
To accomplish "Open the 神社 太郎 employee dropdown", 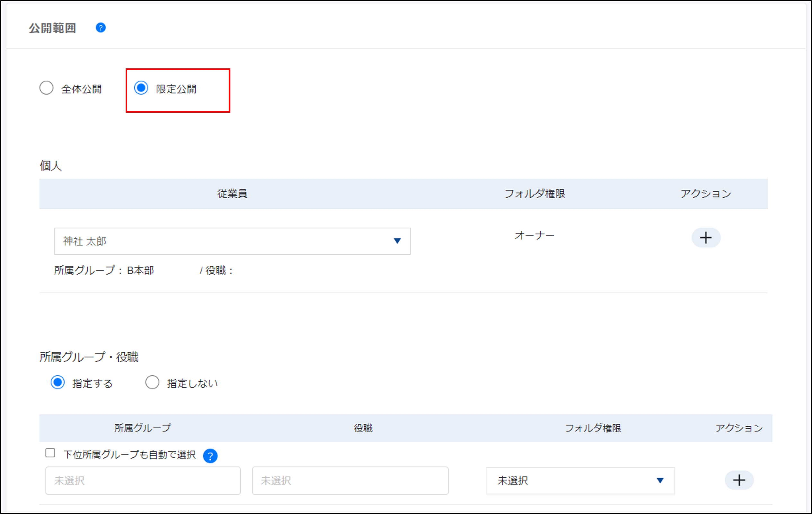I will (x=223, y=241).
